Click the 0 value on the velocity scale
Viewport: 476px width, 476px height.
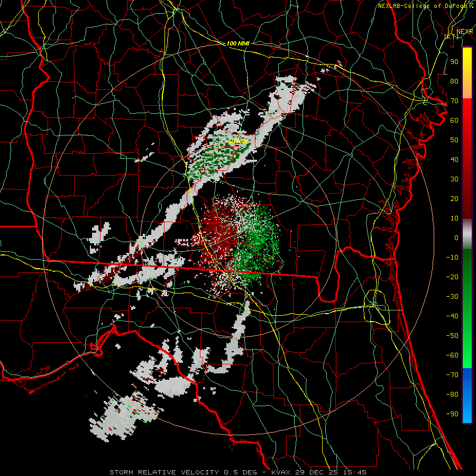click(x=456, y=237)
